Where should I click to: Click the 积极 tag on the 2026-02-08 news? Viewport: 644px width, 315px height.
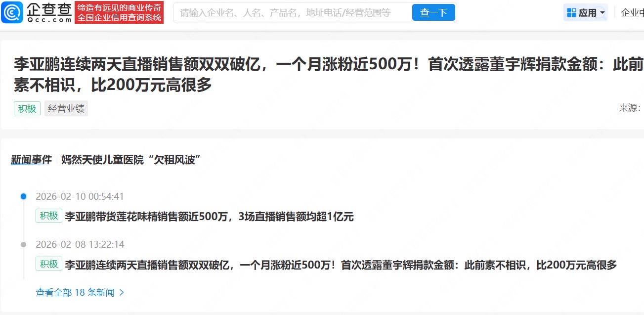49,264
